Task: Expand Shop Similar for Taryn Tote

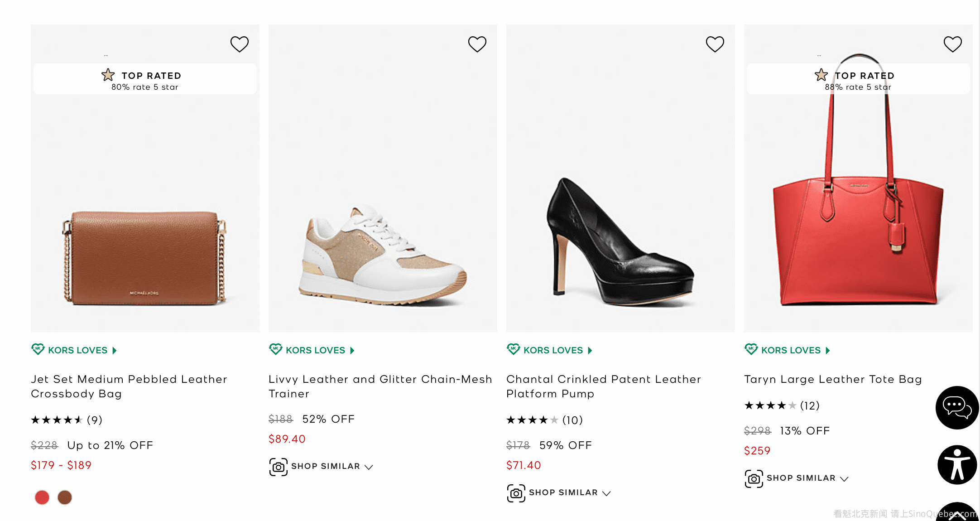Action: coord(807,478)
